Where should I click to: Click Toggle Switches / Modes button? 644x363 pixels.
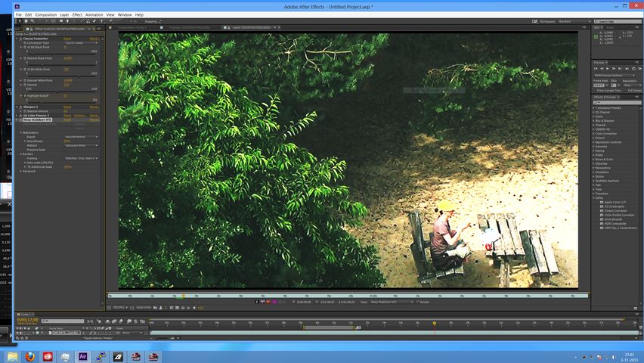tap(98, 338)
